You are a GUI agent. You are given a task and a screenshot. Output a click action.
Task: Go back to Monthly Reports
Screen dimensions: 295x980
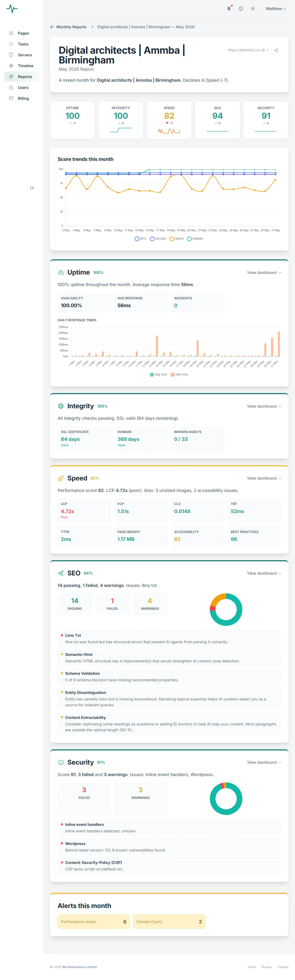point(68,27)
